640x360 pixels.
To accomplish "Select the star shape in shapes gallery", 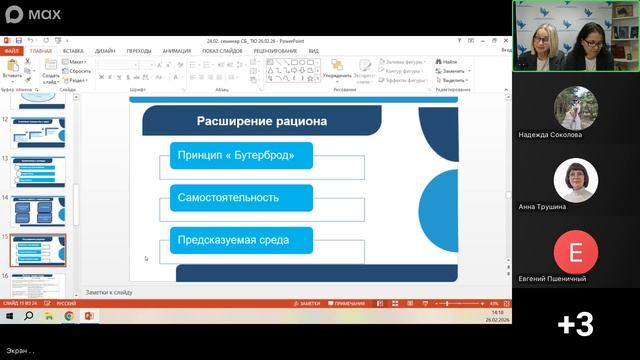I will point(310,78).
